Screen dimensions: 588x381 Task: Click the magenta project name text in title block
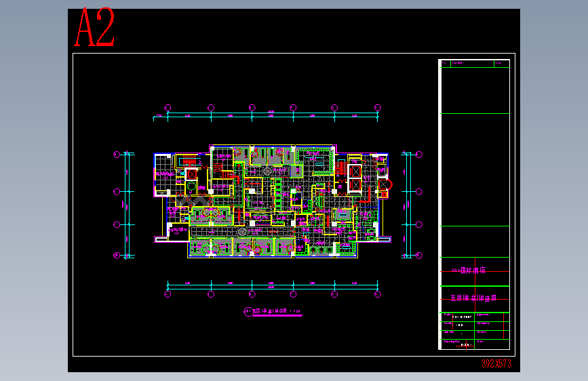pos(469,270)
